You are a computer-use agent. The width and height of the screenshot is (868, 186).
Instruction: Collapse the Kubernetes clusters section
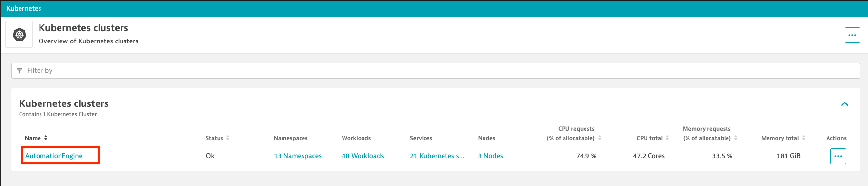845,104
